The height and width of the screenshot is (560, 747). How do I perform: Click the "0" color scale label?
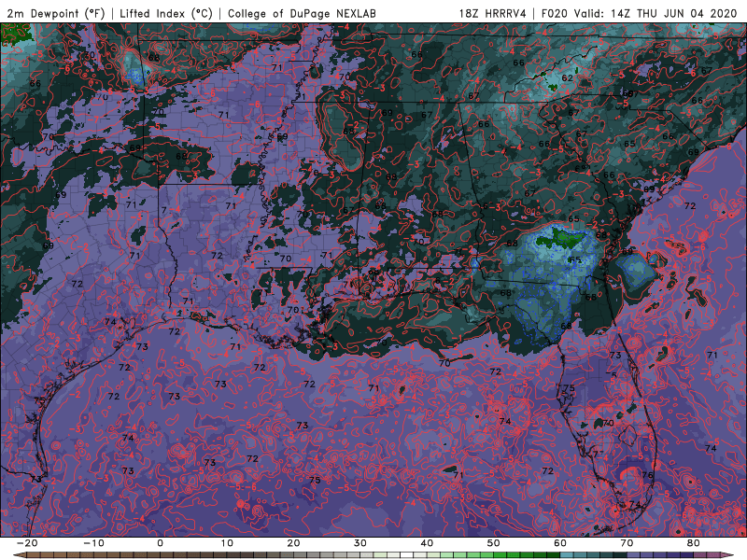point(160,543)
